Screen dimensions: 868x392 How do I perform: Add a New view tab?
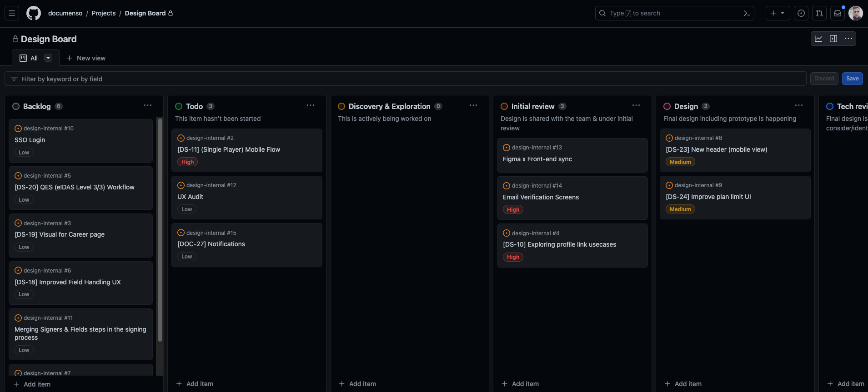coord(86,58)
